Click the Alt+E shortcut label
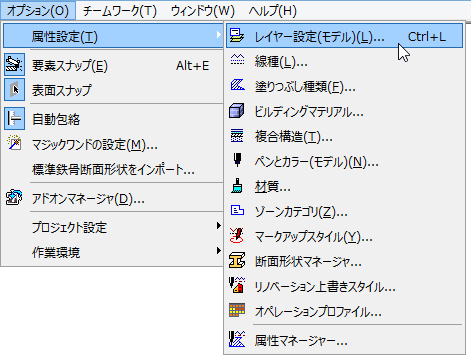This screenshot has height=361, width=471. (x=192, y=65)
